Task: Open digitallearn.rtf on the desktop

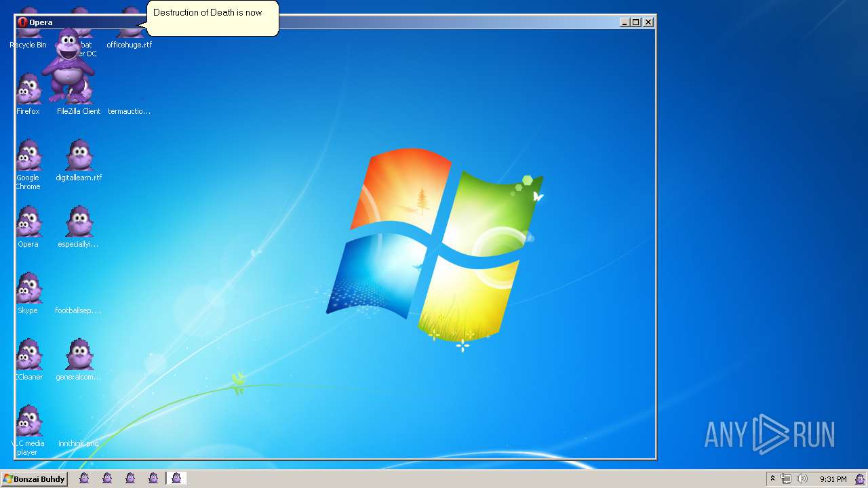Action: tap(79, 161)
